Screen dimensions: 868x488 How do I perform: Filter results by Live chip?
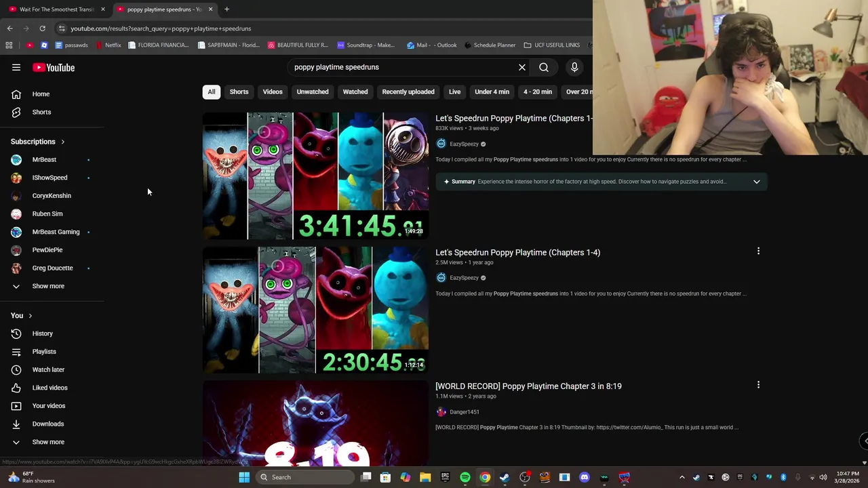pyautogui.click(x=454, y=91)
